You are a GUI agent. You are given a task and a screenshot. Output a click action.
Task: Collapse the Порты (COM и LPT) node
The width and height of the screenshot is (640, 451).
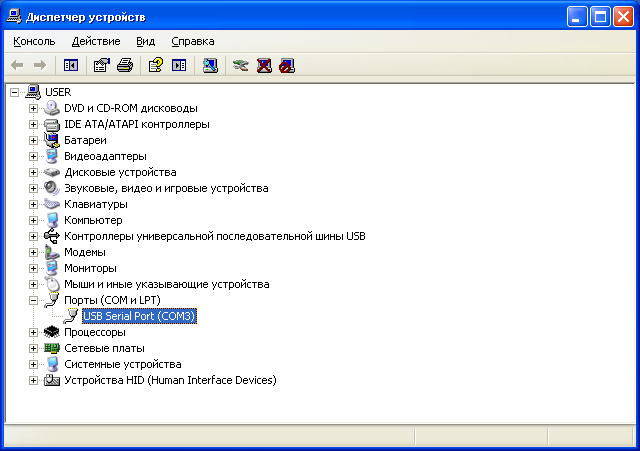coord(33,300)
